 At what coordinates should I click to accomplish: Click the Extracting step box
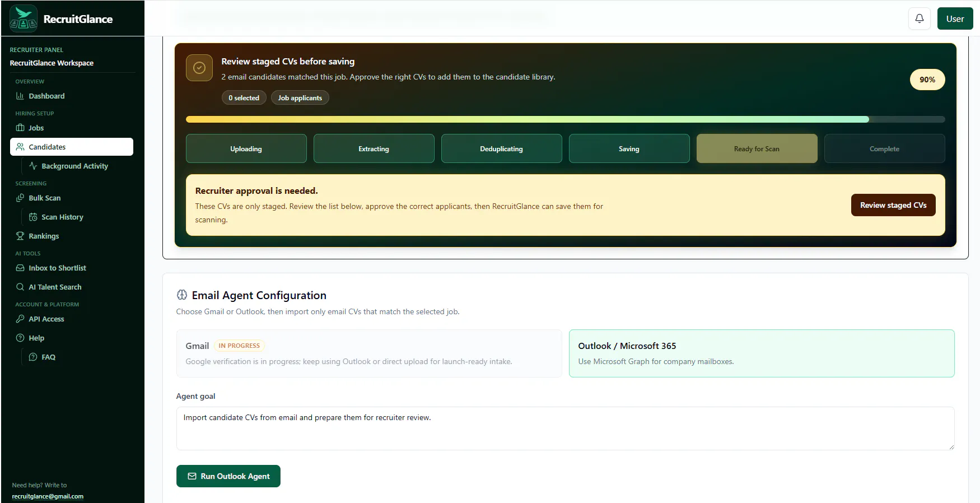coord(374,148)
